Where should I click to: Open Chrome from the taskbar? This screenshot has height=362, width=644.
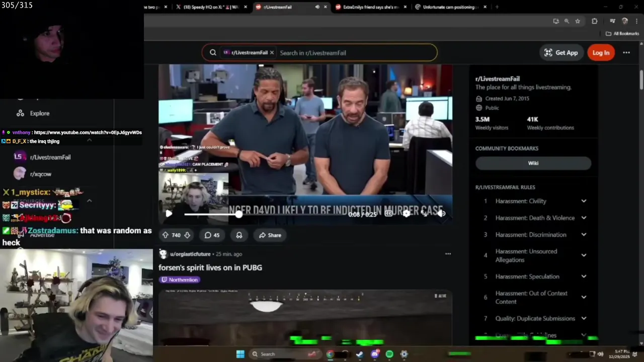[330, 354]
